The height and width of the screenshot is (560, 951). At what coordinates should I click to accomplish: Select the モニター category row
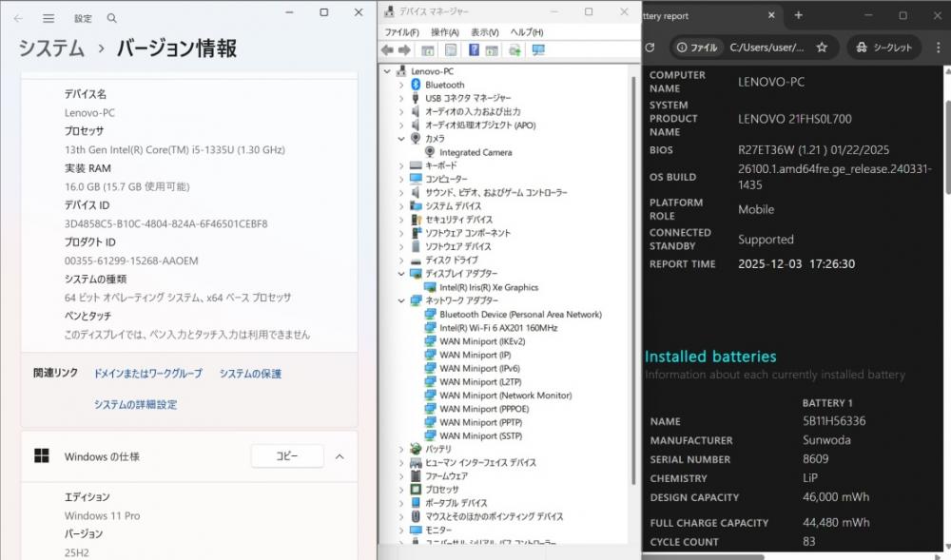tap(437, 530)
